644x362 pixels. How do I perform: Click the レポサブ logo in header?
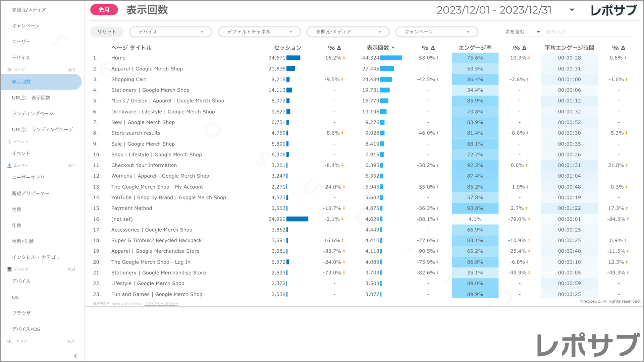[613, 10]
